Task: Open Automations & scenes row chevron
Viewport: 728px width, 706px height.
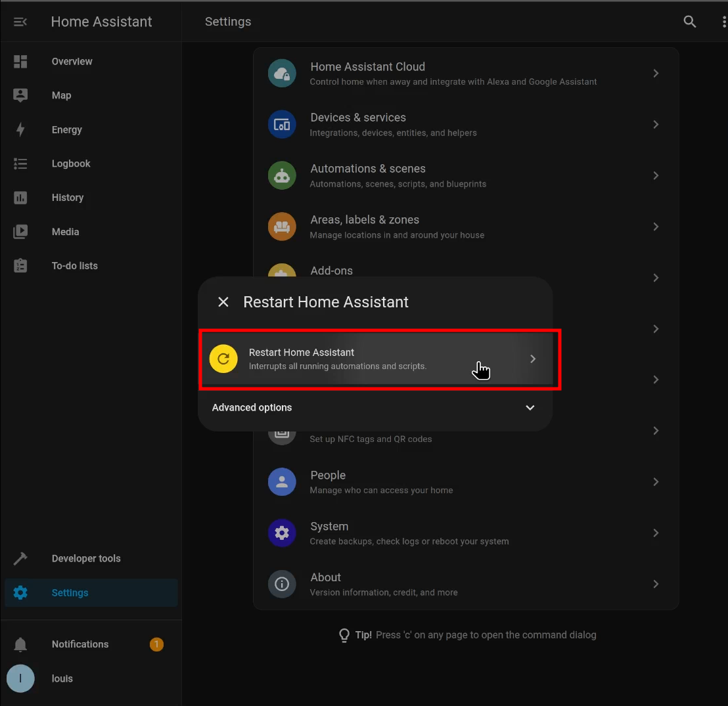Action: (x=656, y=175)
